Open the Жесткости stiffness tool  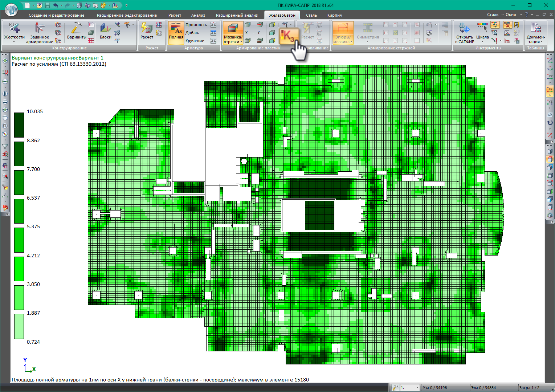tap(14, 32)
